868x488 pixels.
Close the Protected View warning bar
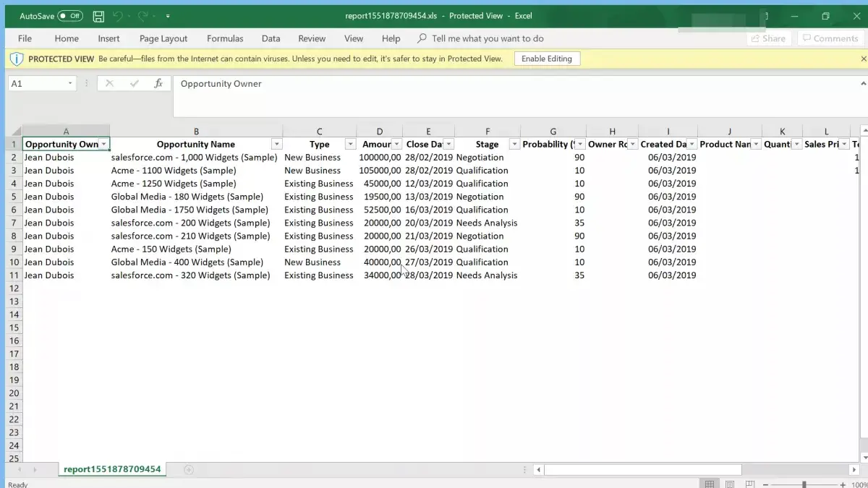click(x=863, y=59)
